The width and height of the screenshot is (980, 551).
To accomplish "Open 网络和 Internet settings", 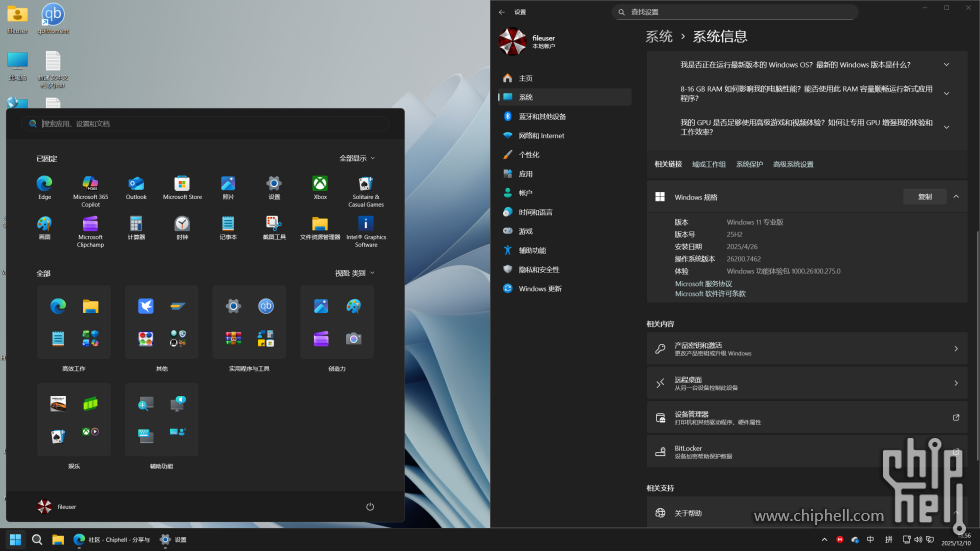I will coord(564,136).
